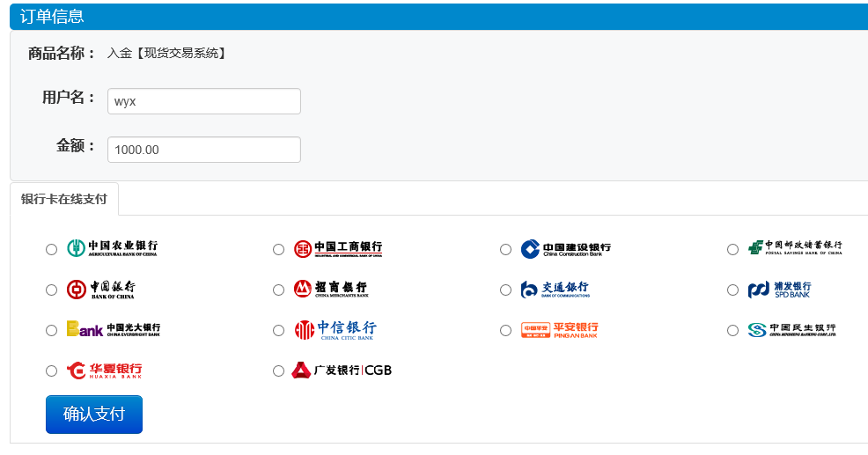Click the 中国工商银行 logo
The image size is (868, 455).
[x=338, y=248]
